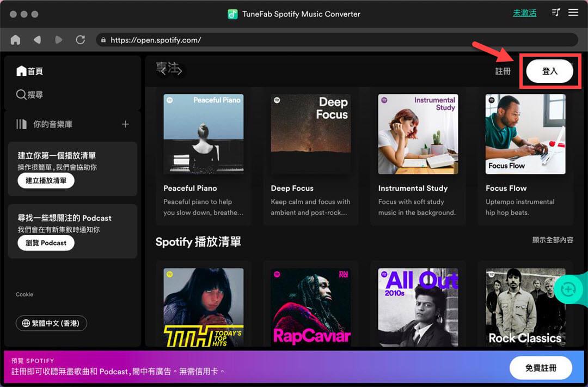Click the 首頁 home sidebar item

[x=29, y=71]
